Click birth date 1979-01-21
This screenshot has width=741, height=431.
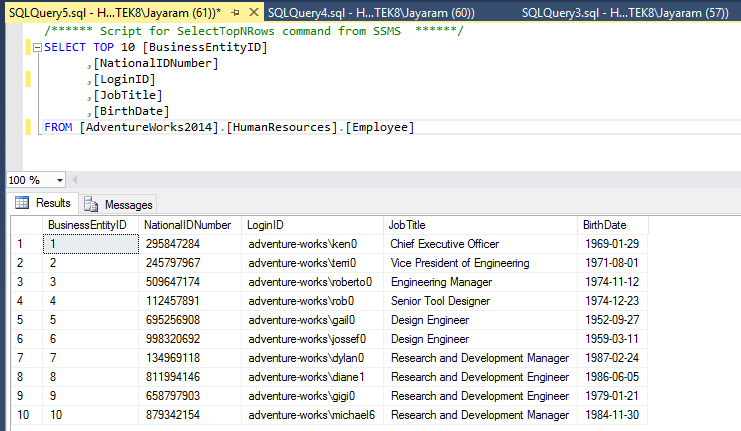(613, 396)
